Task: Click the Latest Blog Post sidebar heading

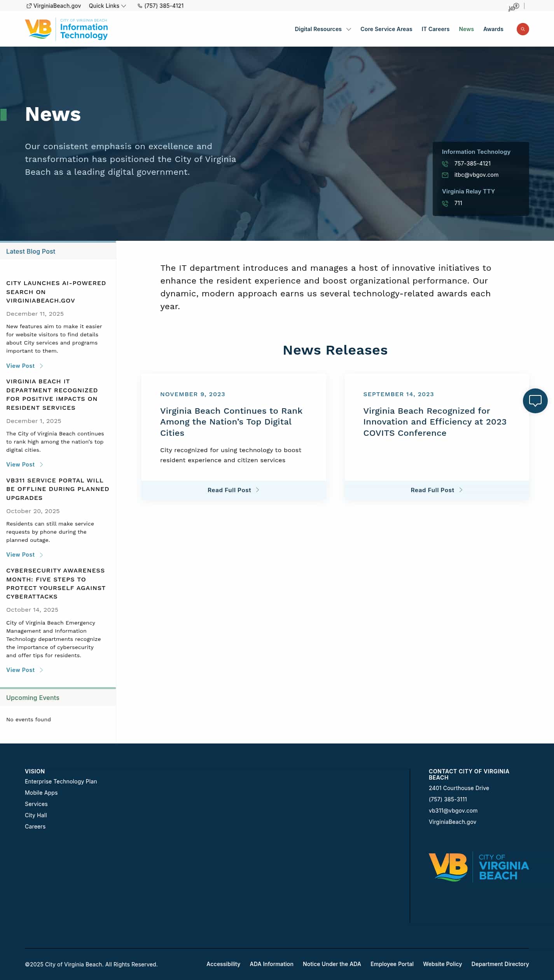Action: [31, 251]
